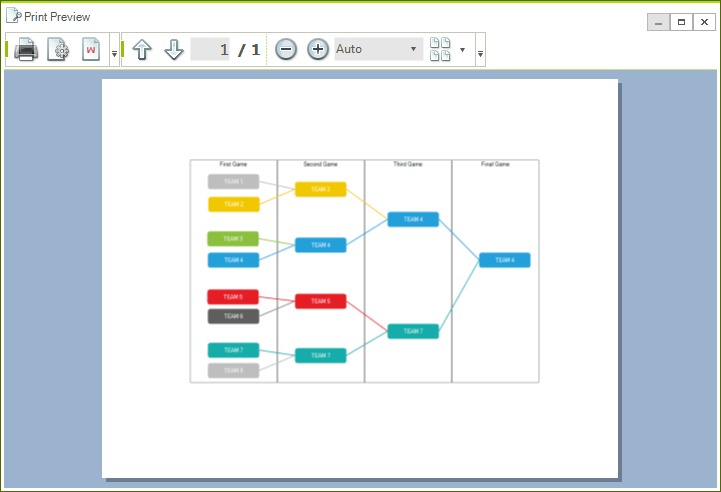Expand the page layout dropdown arrow
The width and height of the screenshot is (721, 492).
[x=463, y=50]
